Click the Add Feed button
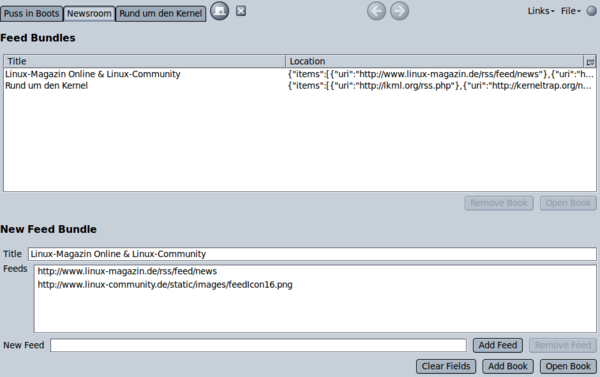The height and width of the screenshot is (377, 600). point(497,345)
